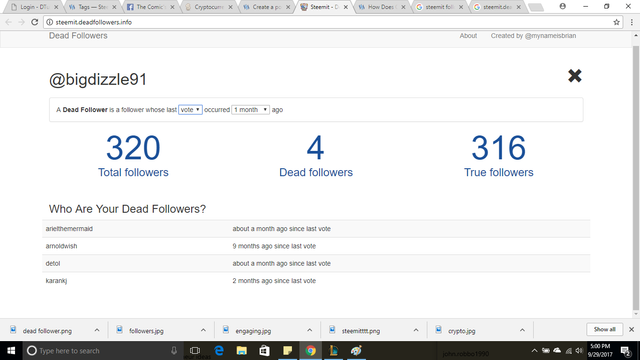This screenshot has height=360, width=640.
Task: Open the vote activity dropdown
Action: [190, 109]
